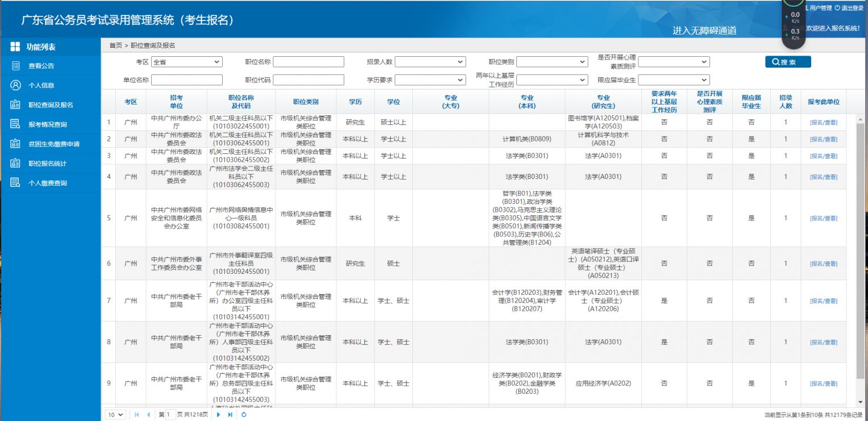Go to next page with pager arrow

[219, 415]
